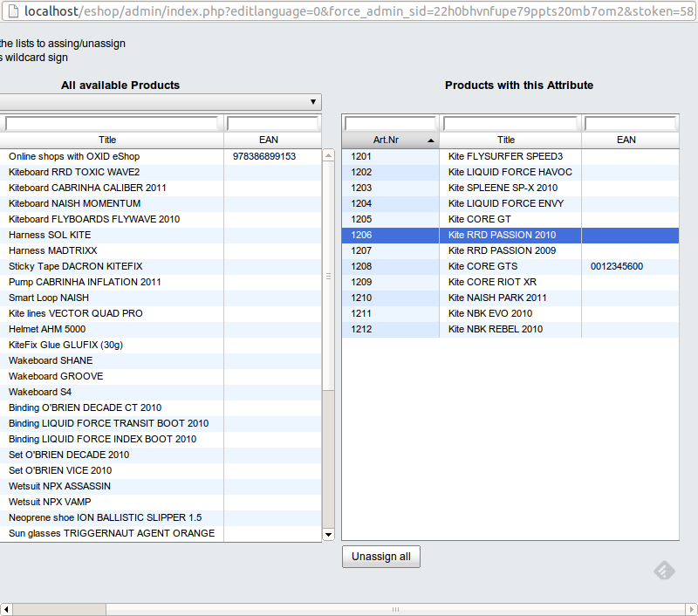Sort available products by EAN column
This screenshot has height=616, width=698.
269,140
